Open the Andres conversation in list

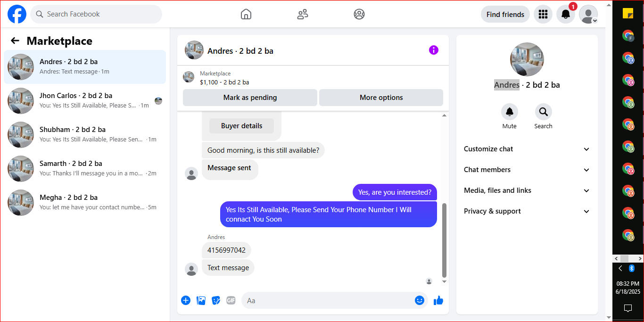pyautogui.click(x=85, y=67)
